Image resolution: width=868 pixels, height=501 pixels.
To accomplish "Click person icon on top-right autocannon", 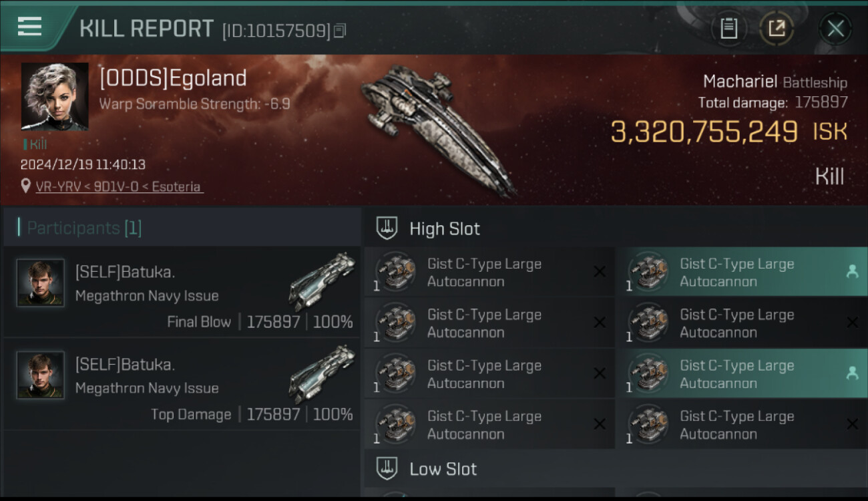I will (x=852, y=271).
